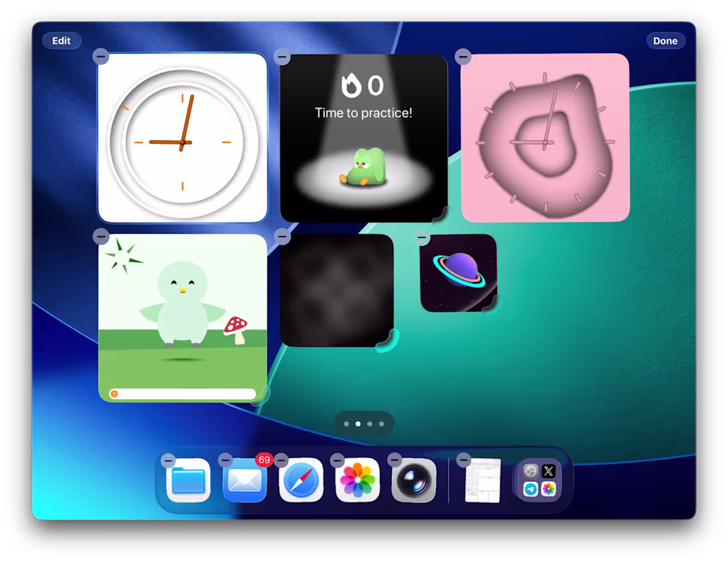The image size is (728, 562).
Task: Remove the pink blob clock widget
Action: click(463, 57)
